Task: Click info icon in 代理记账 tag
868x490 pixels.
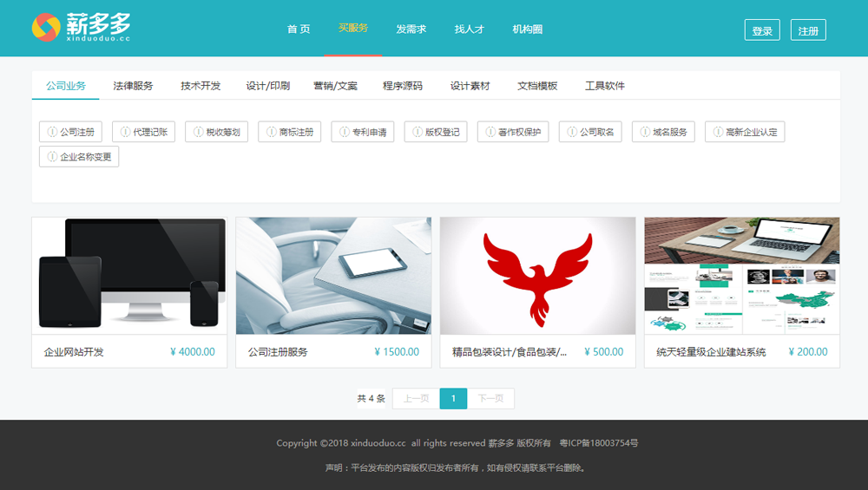Action: [x=125, y=132]
